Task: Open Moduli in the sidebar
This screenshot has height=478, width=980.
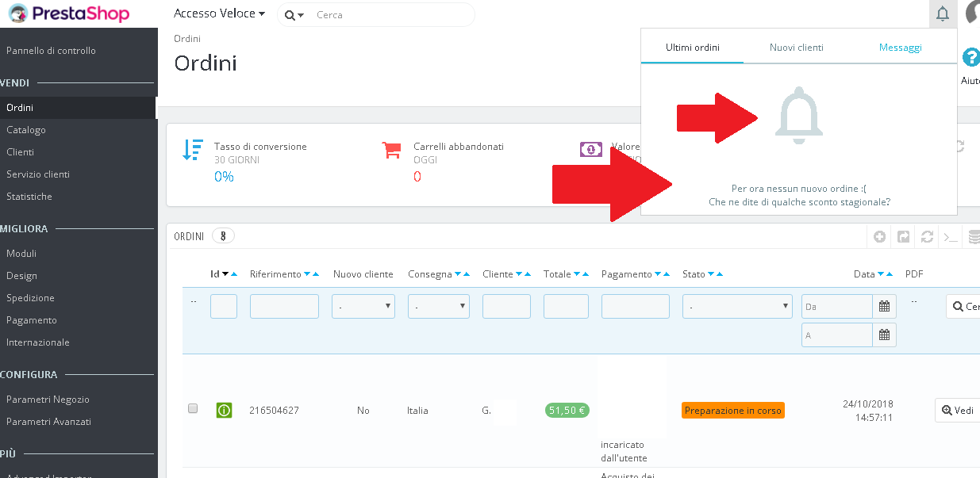Action: [21, 254]
